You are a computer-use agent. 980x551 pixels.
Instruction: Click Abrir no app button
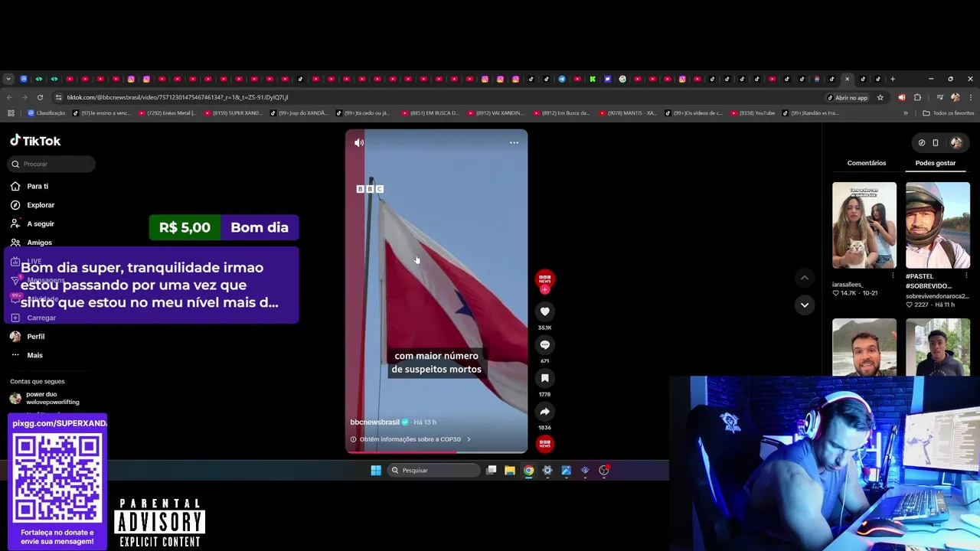click(848, 97)
